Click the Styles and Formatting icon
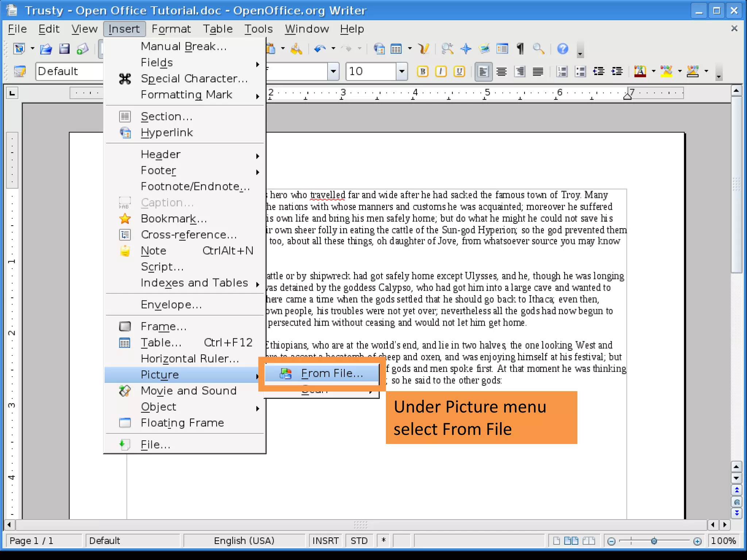747x560 pixels. click(20, 71)
